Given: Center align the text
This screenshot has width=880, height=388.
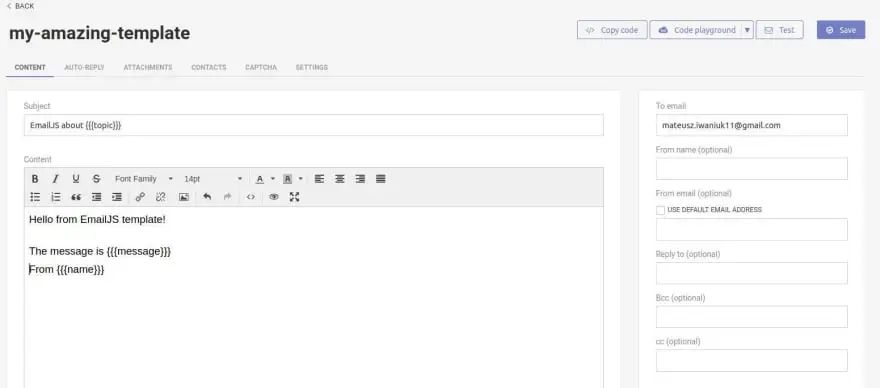Looking at the screenshot, I should [340, 179].
